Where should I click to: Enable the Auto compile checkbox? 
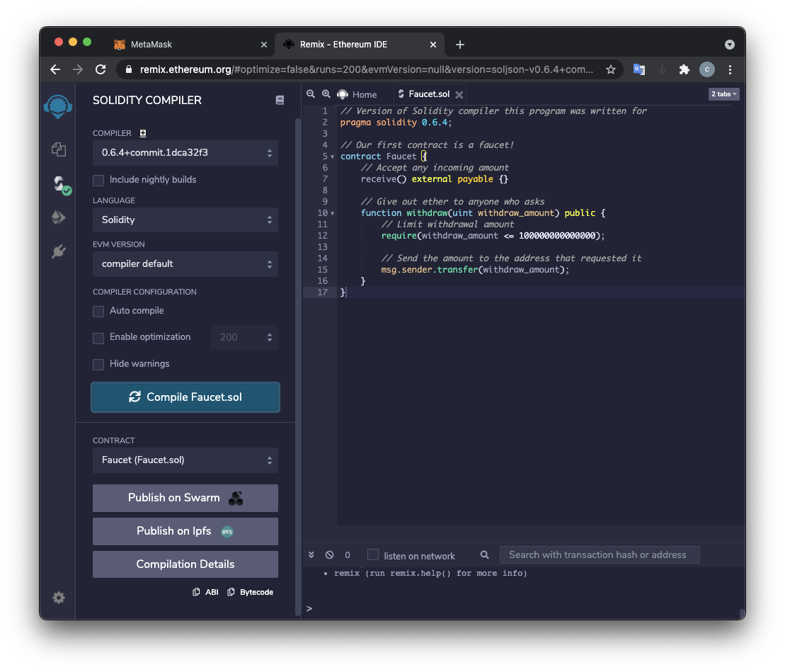pyautogui.click(x=98, y=312)
